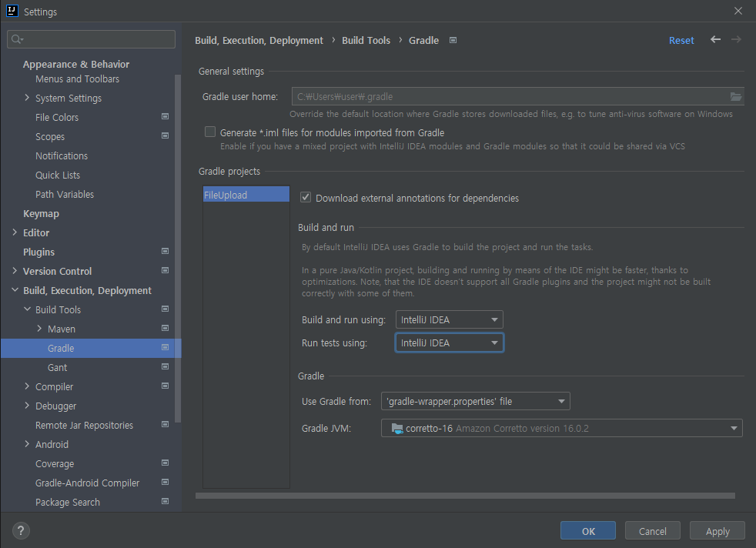Open the Quick Lists settings page

[x=58, y=175]
